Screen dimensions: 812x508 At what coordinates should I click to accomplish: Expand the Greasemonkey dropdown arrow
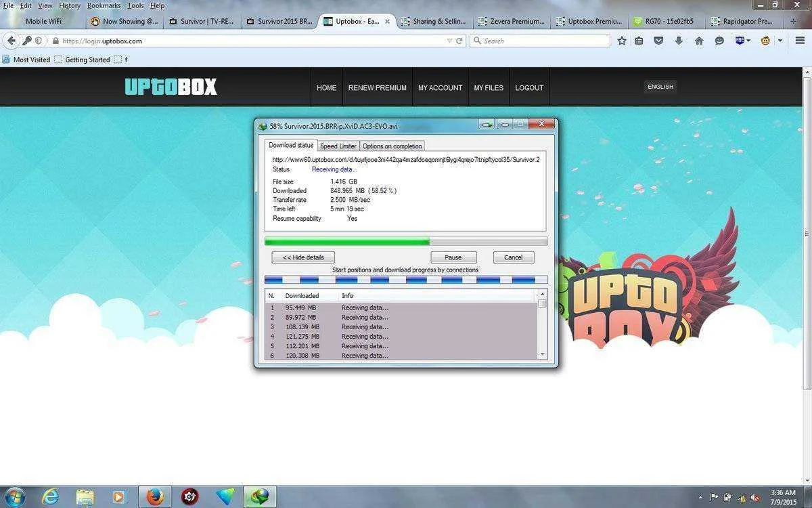[x=780, y=41]
